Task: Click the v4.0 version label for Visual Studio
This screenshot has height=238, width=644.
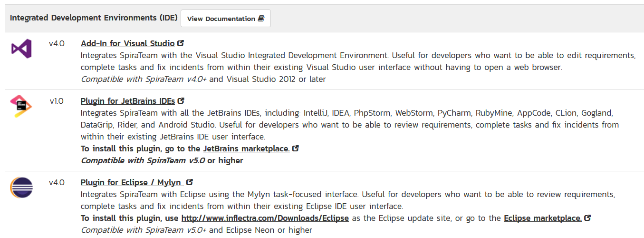Action: 57,43
